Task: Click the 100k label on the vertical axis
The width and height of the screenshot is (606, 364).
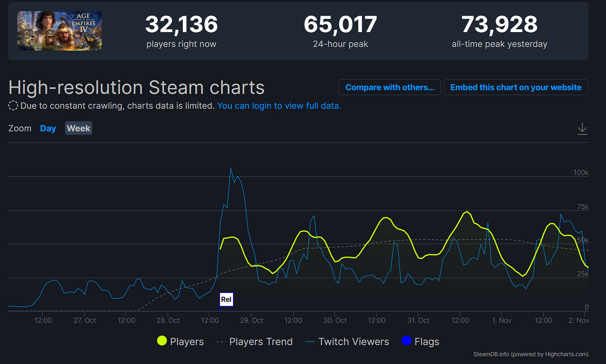Action: (580, 173)
